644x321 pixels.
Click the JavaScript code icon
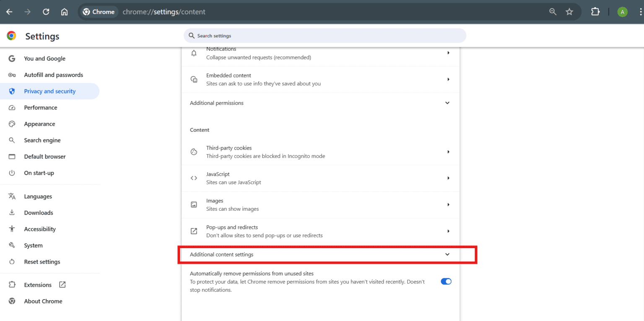coord(194,178)
